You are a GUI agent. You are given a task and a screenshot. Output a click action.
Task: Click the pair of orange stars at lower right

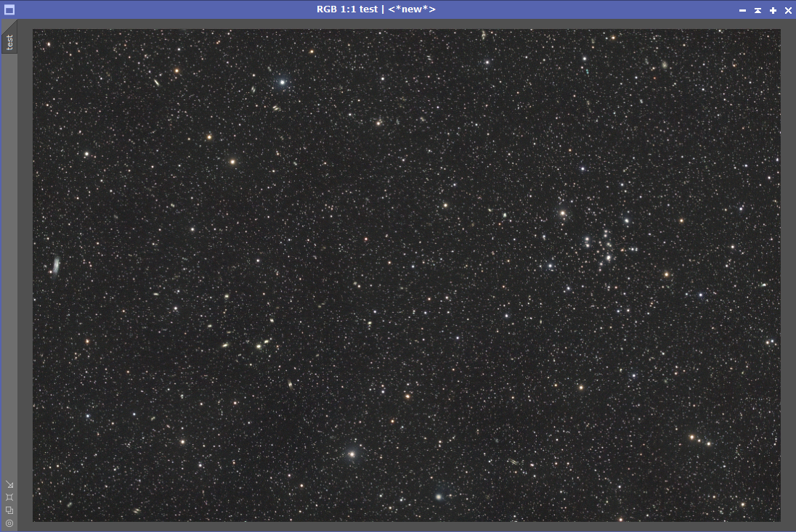(x=699, y=441)
